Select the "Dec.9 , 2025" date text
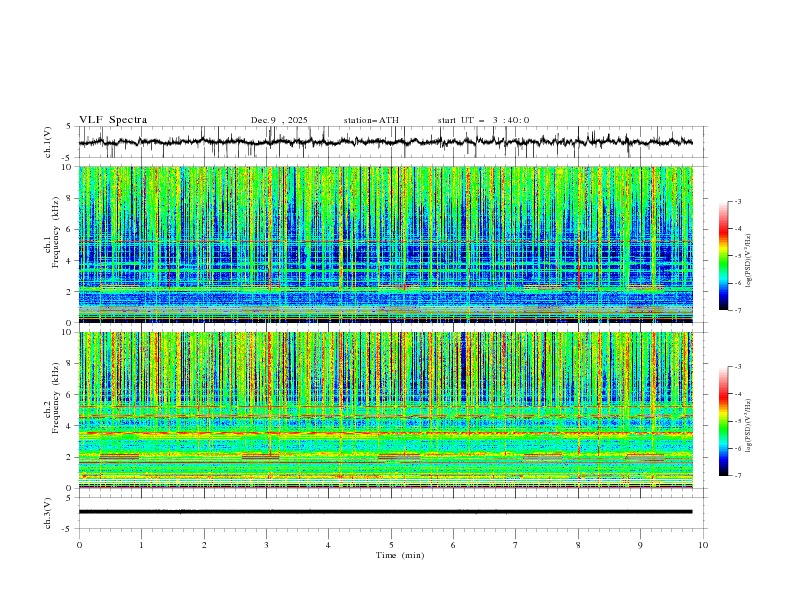792x612 pixels. 279,120
